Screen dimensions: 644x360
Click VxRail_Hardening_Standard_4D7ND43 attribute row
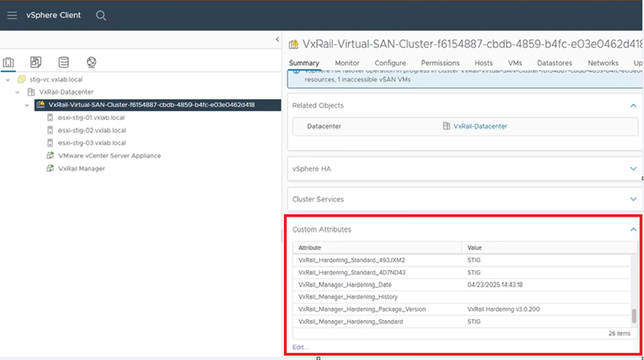pos(462,272)
